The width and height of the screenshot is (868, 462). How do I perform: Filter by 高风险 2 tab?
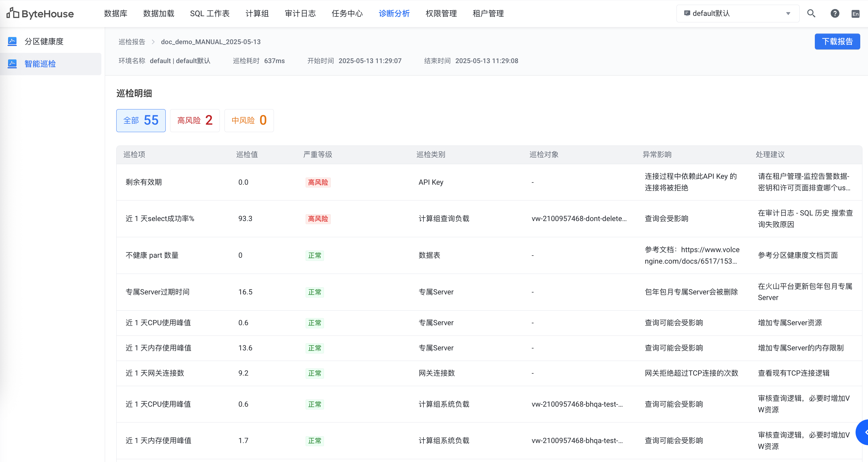coord(195,120)
